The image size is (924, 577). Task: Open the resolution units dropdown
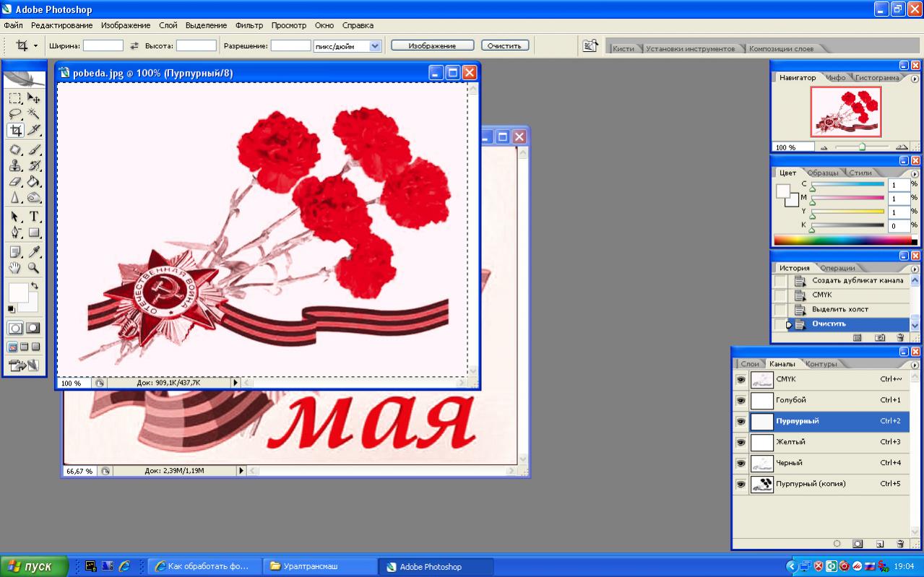(375, 45)
